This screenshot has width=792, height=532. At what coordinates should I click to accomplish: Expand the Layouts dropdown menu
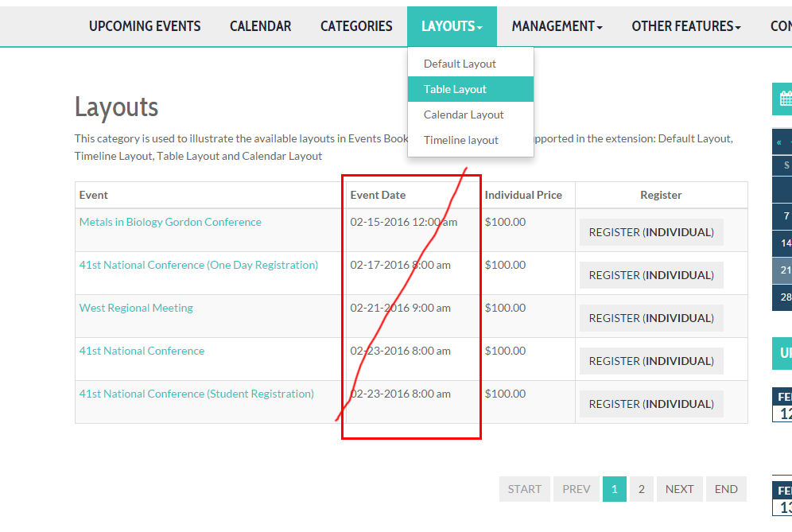(452, 26)
